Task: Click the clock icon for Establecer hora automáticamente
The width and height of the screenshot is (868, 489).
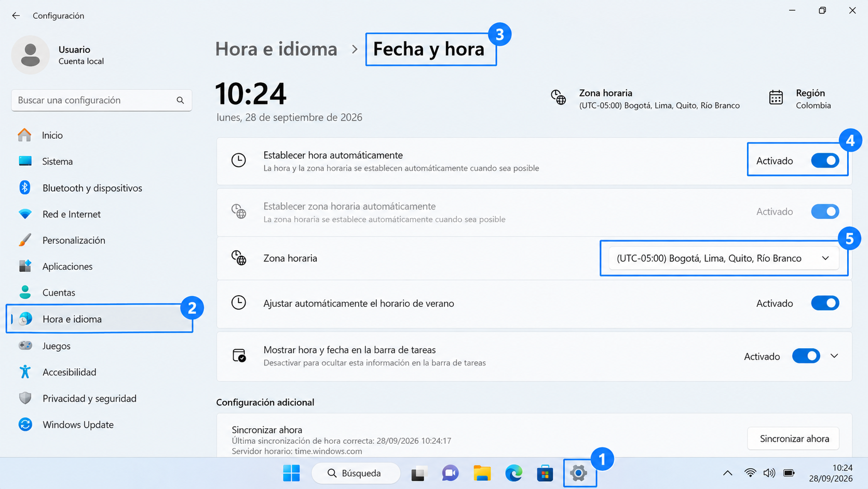Action: [239, 160]
